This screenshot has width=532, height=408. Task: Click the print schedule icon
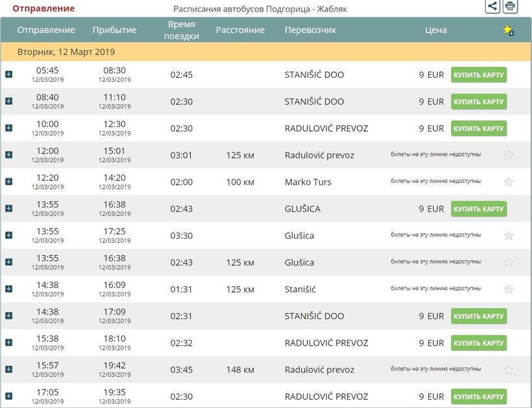pyautogui.click(x=511, y=6)
